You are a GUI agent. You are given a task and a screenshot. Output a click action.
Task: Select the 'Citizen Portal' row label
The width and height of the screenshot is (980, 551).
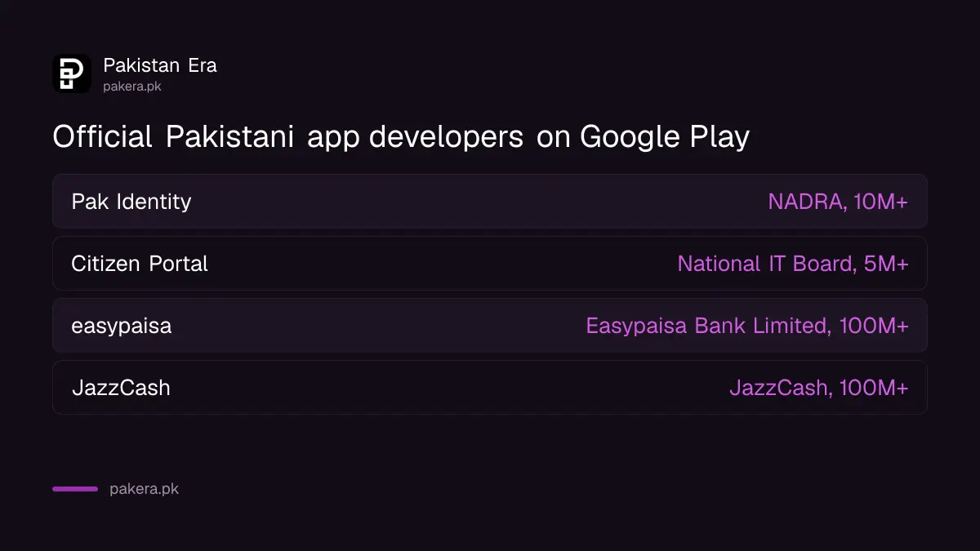140,264
